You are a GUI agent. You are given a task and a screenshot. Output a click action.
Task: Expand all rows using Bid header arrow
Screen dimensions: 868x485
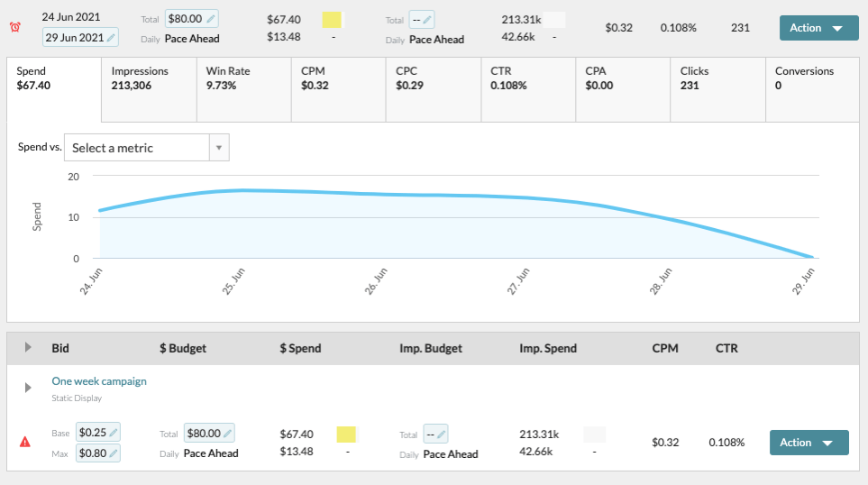(27, 348)
